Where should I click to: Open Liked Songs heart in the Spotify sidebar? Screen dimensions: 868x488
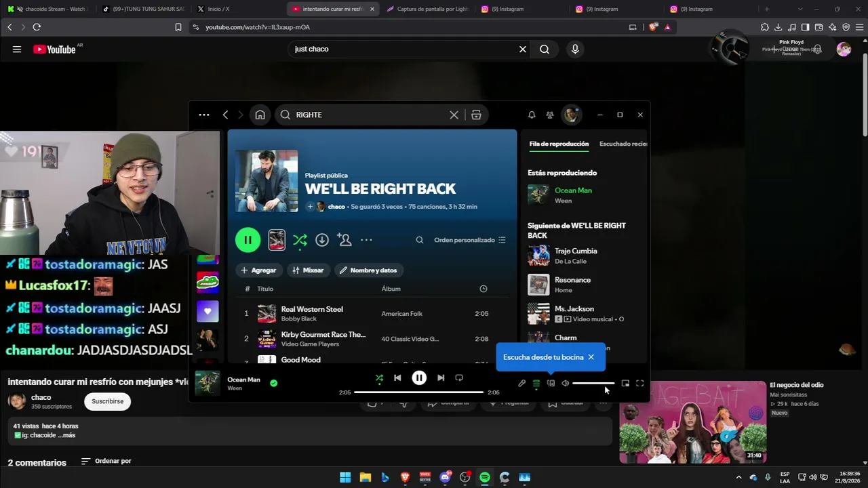(x=208, y=311)
